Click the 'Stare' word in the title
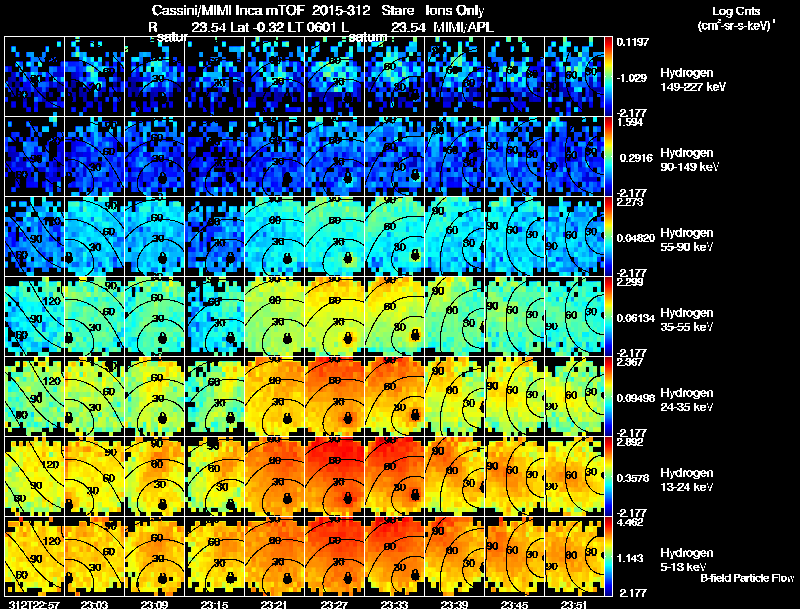 click(398, 10)
